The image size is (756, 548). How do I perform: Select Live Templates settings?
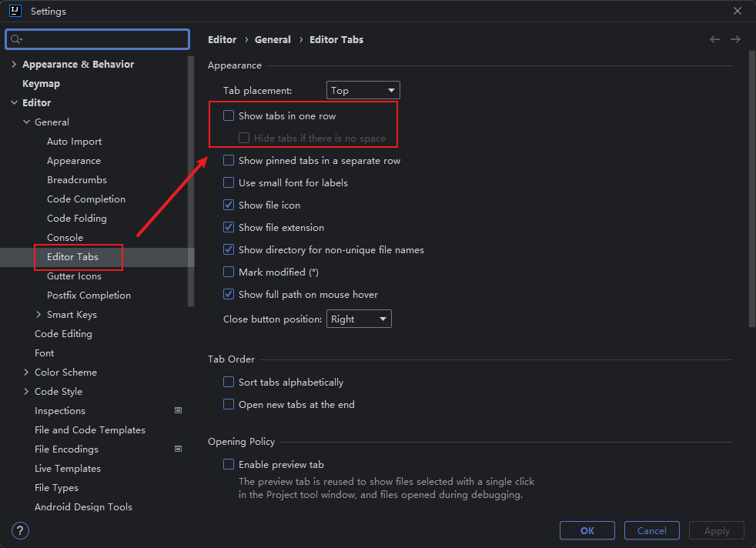point(68,469)
